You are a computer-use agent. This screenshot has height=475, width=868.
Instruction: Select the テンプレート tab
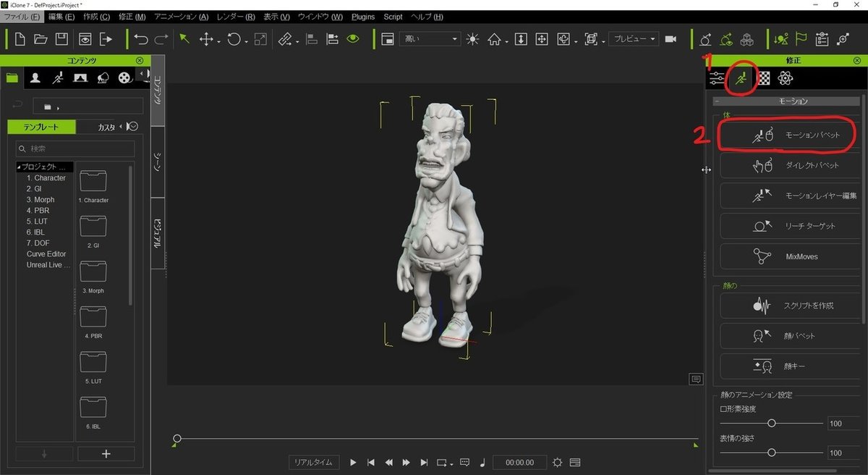pyautogui.click(x=42, y=127)
